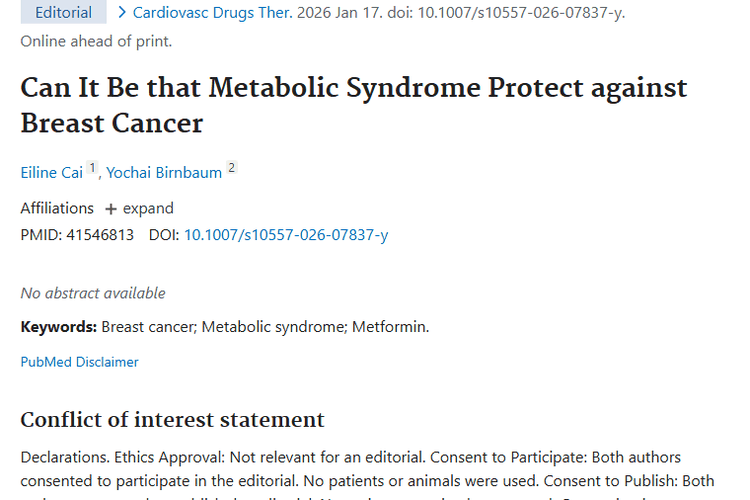
Task: Click the chevron icon before the journal name
Action: click(122, 13)
